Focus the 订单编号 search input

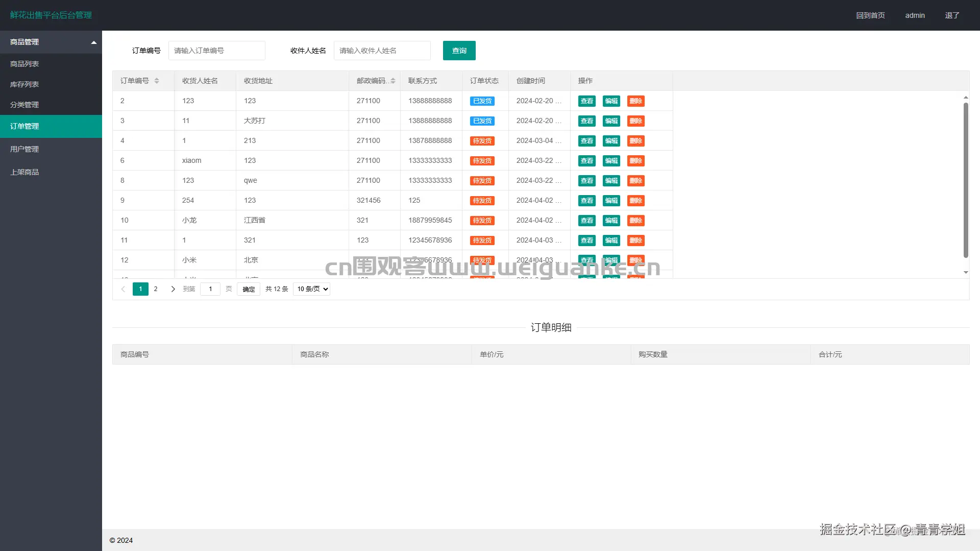217,51
